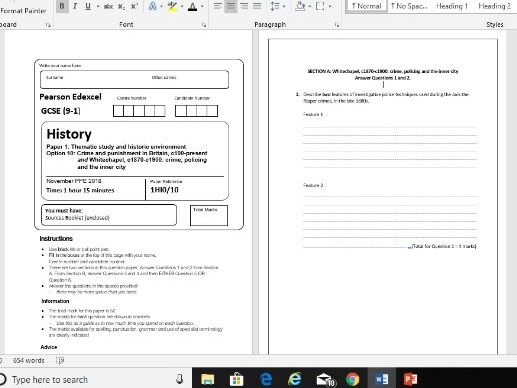Viewport: 517px width, 388px height.
Task: Apply the No Spacing style
Action: pos(409,6)
